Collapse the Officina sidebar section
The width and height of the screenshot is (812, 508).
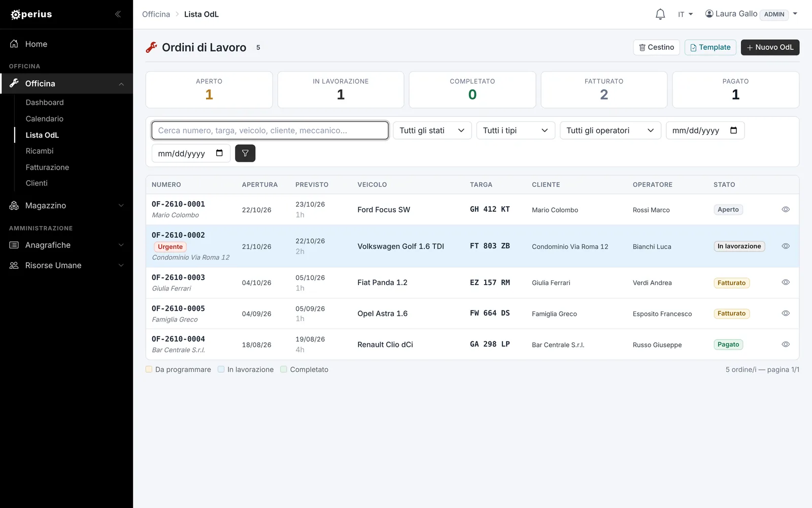(66, 84)
